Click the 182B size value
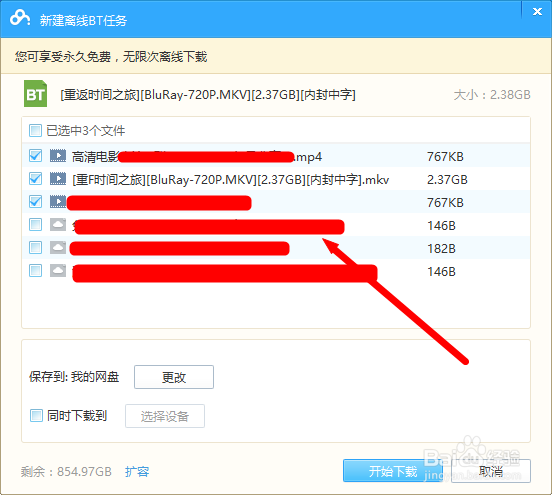This screenshot has height=495, width=552. (x=441, y=249)
